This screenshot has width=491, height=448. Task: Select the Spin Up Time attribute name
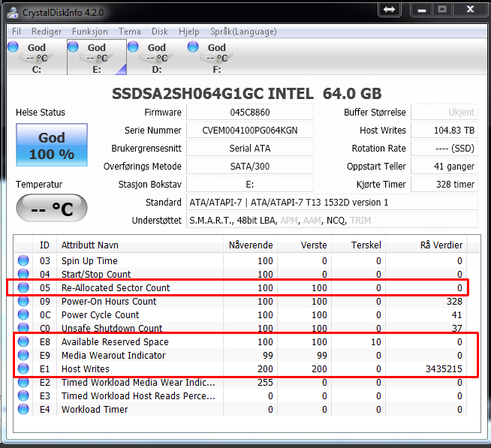click(89, 261)
